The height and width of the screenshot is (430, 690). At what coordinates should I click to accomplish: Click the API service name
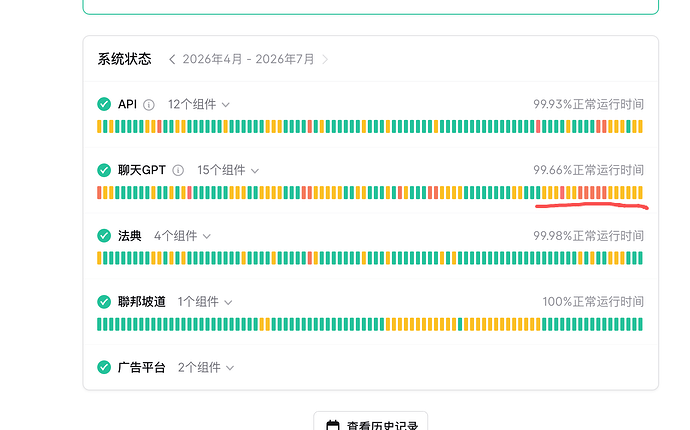127,104
